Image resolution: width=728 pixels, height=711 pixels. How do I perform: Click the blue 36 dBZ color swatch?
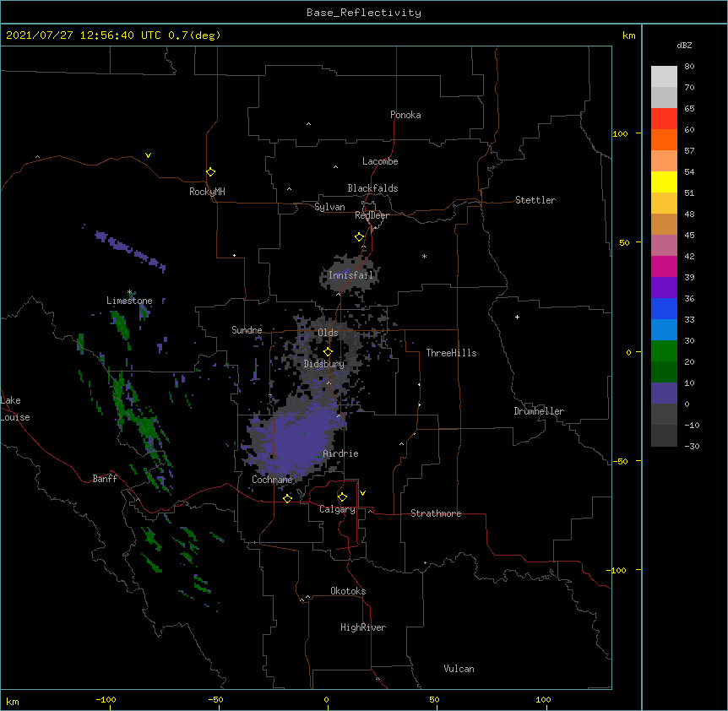tap(664, 308)
